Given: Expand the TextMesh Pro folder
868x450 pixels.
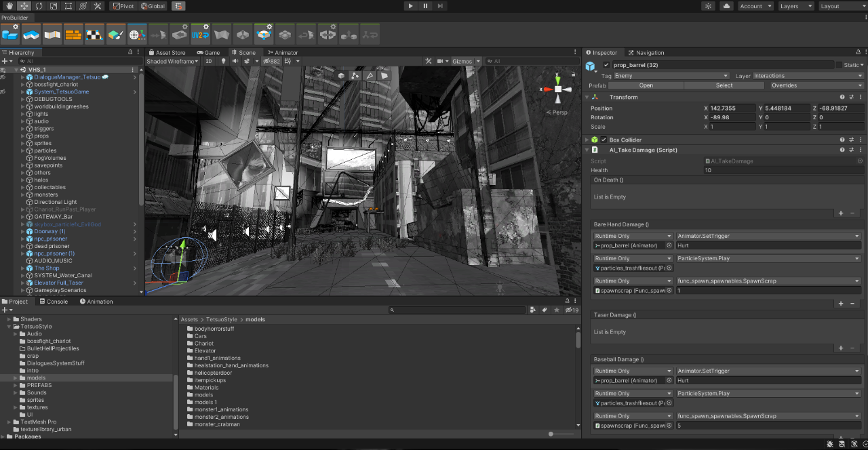Looking at the screenshot, I should tap(9, 422).
